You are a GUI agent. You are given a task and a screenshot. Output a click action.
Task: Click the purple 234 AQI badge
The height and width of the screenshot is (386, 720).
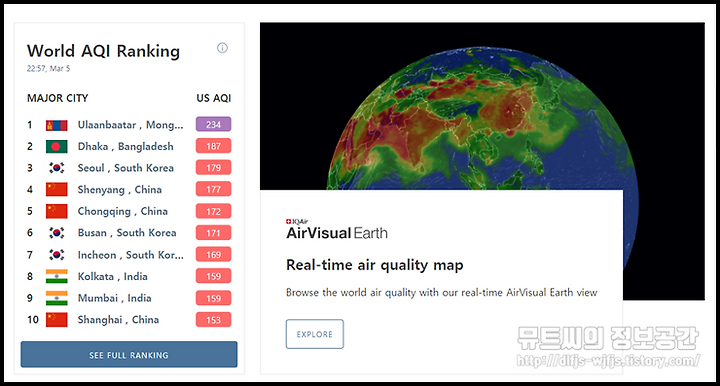(214, 124)
